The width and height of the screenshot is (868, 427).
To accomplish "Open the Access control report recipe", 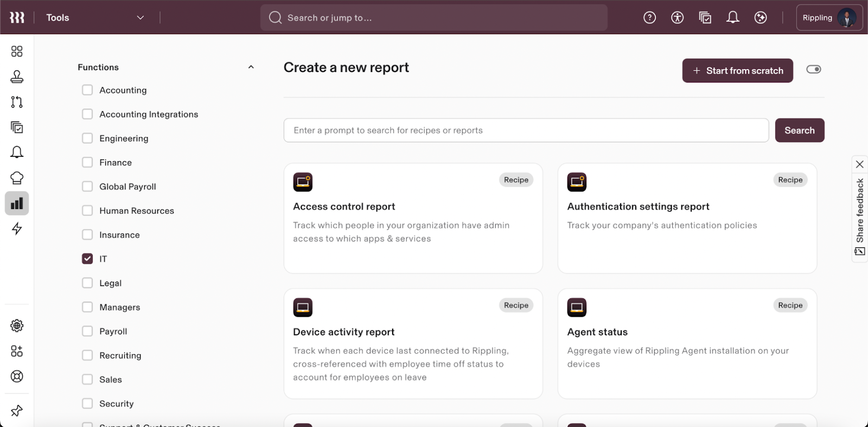I will coord(413,218).
